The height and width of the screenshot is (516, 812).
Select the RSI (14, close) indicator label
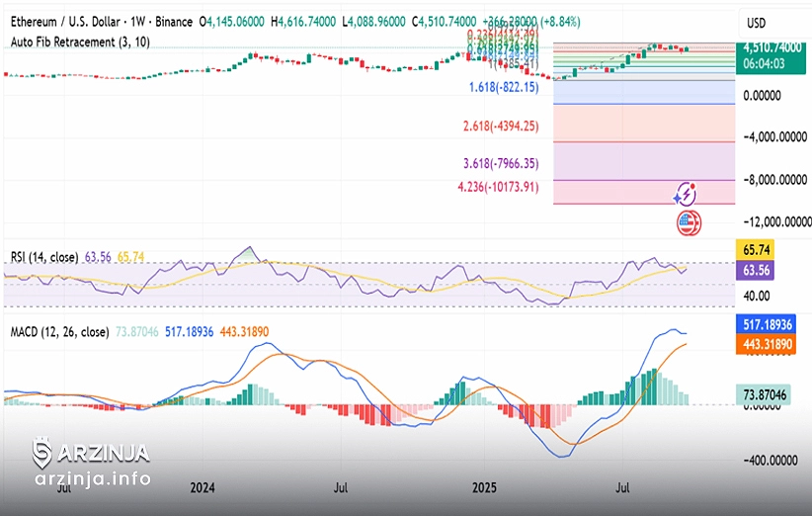point(42,257)
